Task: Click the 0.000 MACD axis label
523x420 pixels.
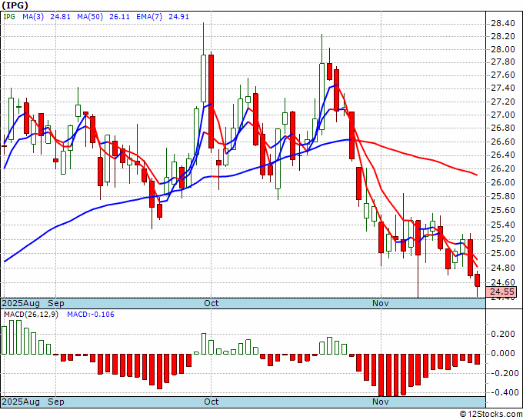Action: pos(503,354)
